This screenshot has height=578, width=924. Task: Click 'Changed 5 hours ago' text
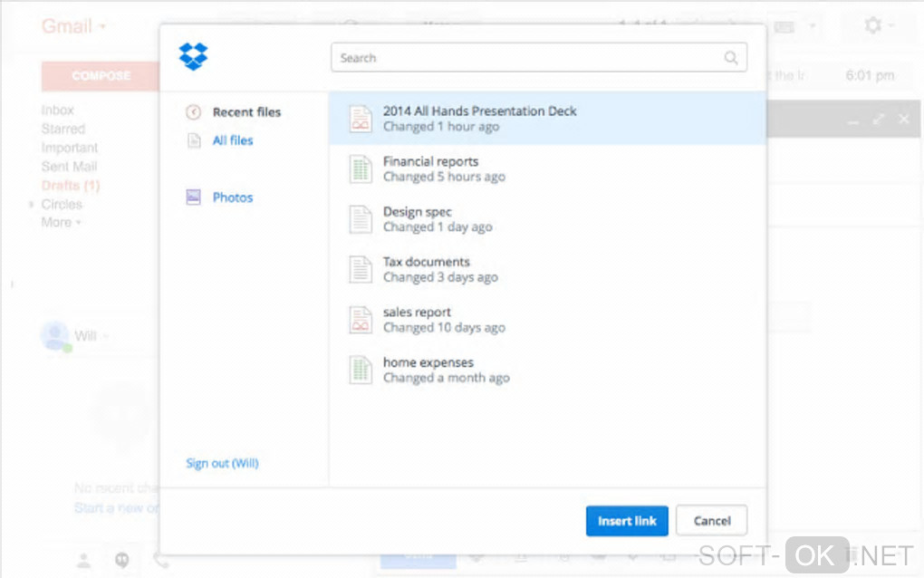point(444,177)
